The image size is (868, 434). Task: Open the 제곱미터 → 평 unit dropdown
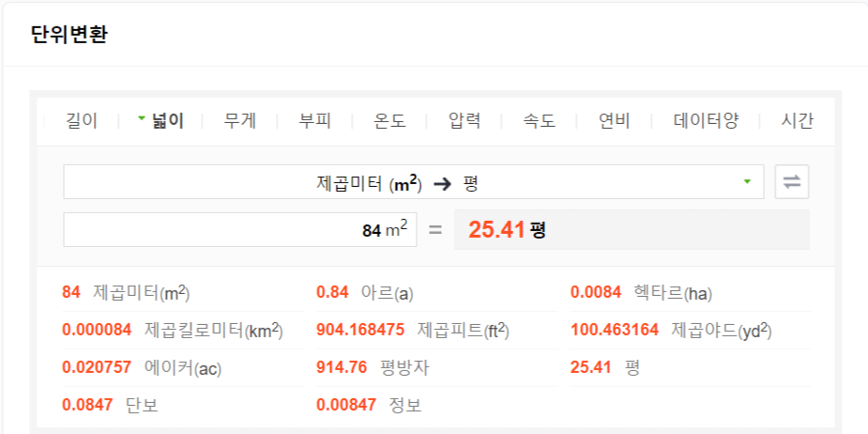(414, 182)
